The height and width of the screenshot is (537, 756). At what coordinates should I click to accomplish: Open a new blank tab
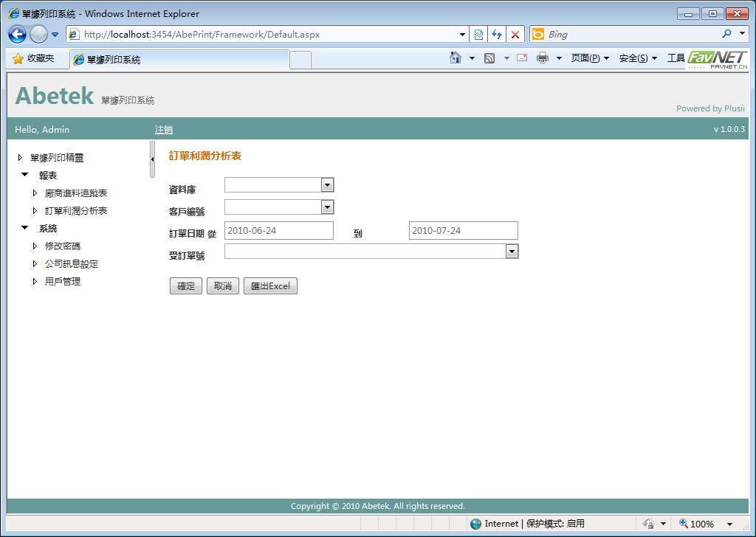tap(300, 60)
